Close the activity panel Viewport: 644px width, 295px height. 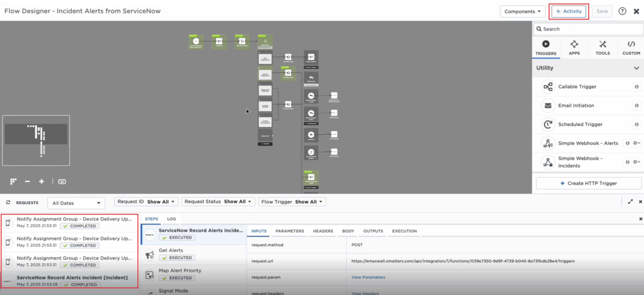[640, 202]
